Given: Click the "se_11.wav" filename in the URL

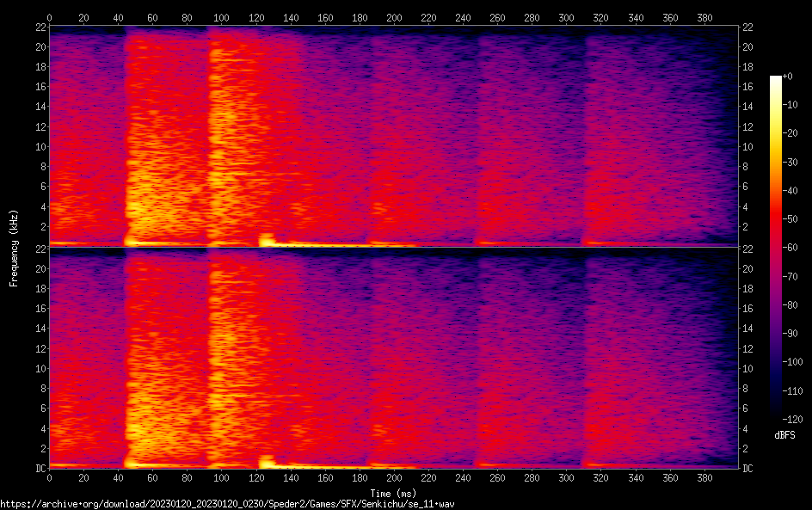Looking at the screenshot, I should click(434, 503).
